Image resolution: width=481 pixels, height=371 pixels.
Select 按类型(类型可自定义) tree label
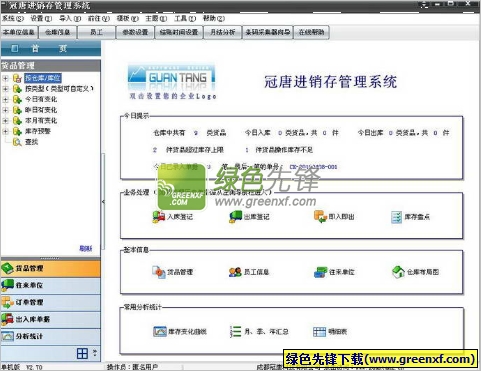pyautogui.click(x=59, y=89)
